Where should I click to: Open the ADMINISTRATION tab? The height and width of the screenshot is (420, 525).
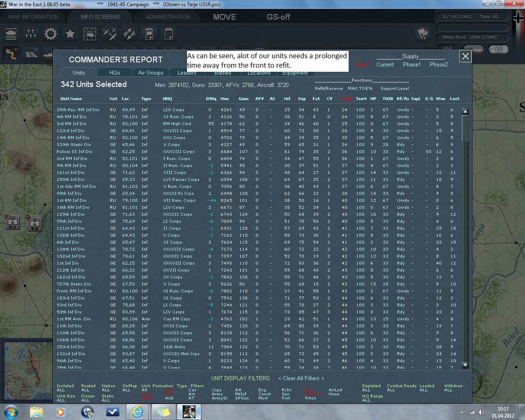tap(168, 17)
